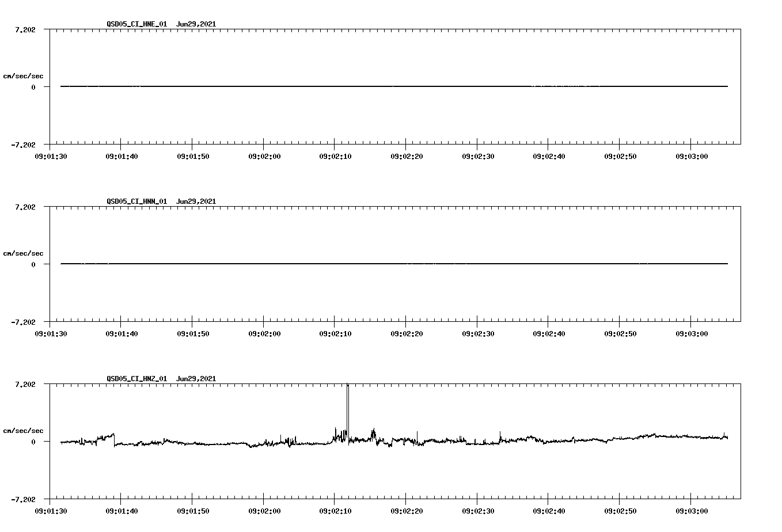Click the 09:02:40 time label on the HNN plot

[x=548, y=334]
